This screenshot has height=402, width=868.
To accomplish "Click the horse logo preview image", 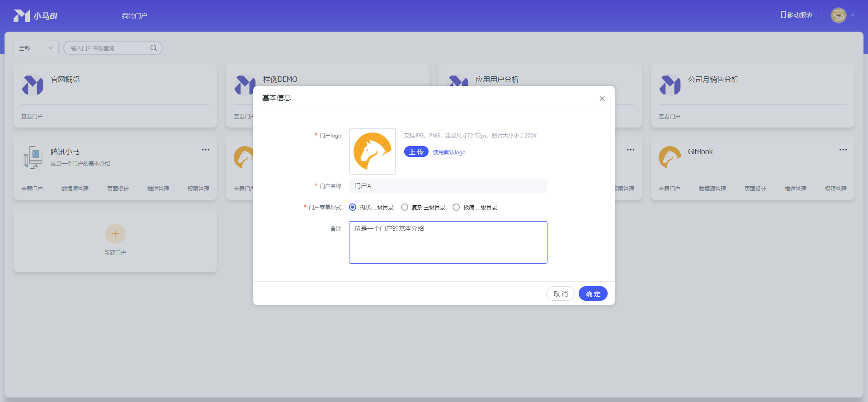I will [x=373, y=151].
